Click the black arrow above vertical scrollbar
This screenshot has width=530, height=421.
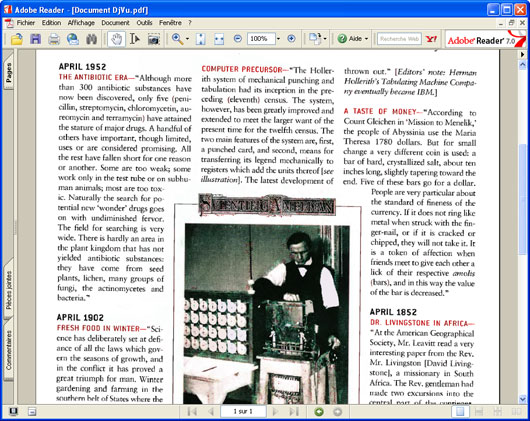click(523, 54)
